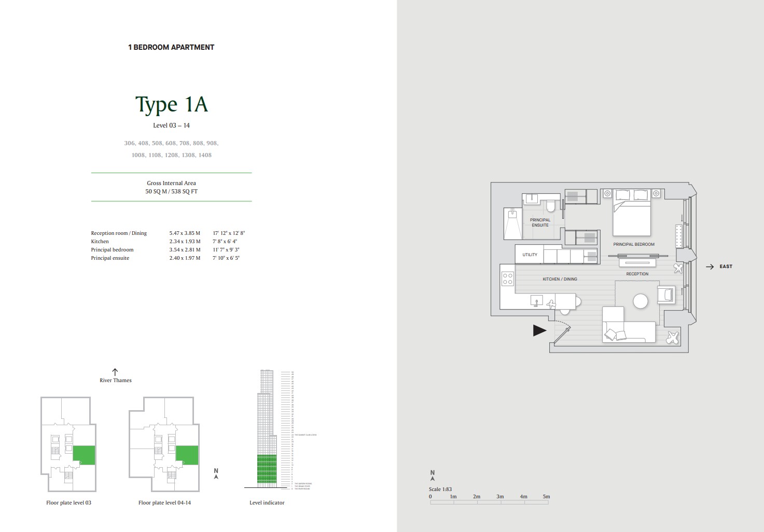Click the arrow pointing to EAST
This screenshot has height=532, width=764.
(710, 267)
